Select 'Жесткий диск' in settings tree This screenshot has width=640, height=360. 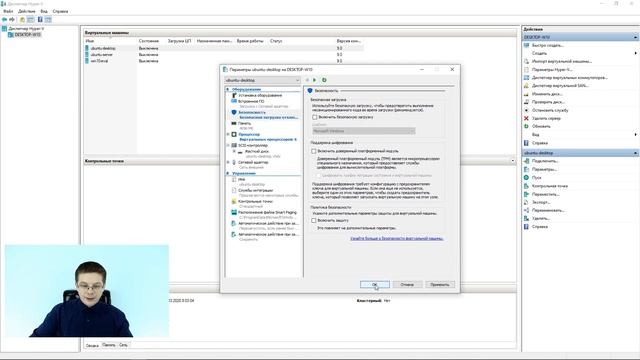tap(257, 151)
